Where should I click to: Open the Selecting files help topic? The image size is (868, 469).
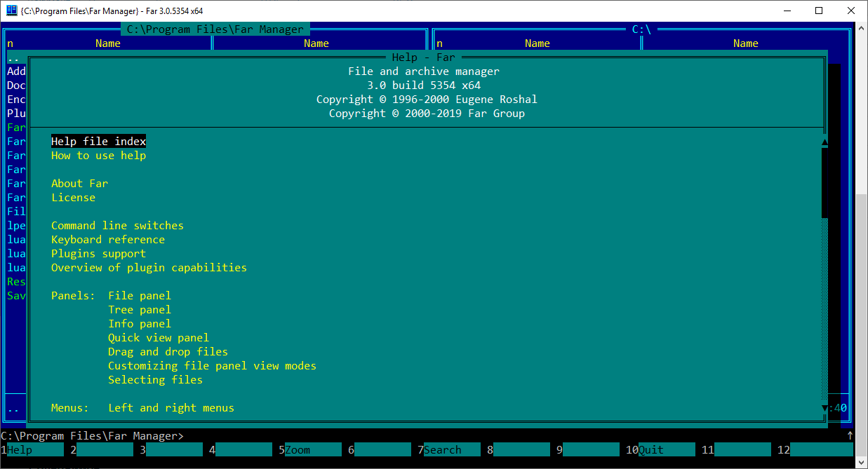155,380
